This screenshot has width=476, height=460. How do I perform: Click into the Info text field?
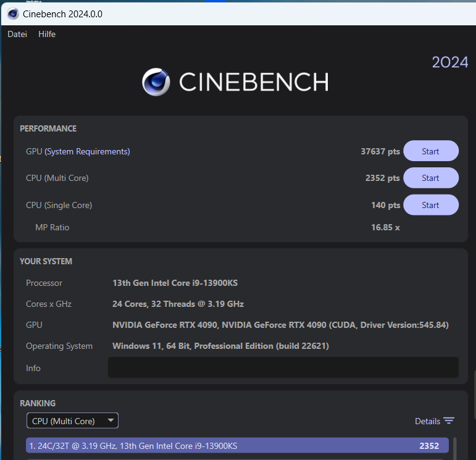coord(283,367)
